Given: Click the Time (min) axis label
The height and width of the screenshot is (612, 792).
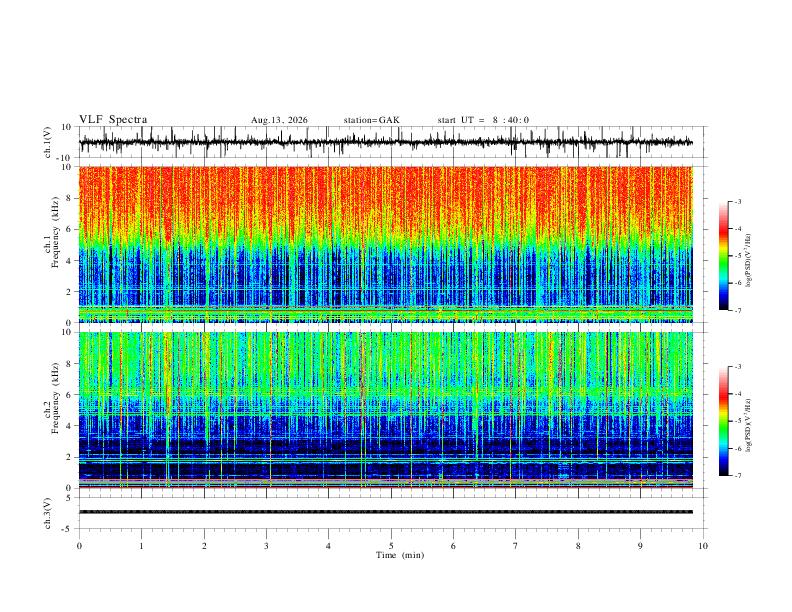Looking at the screenshot, I should click(400, 555).
